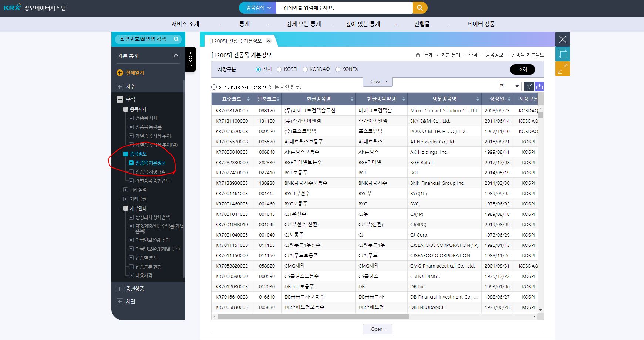The width and height of the screenshot is (644, 340).
Task: Expand the 증권상품 node
Action: pyautogui.click(x=119, y=289)
